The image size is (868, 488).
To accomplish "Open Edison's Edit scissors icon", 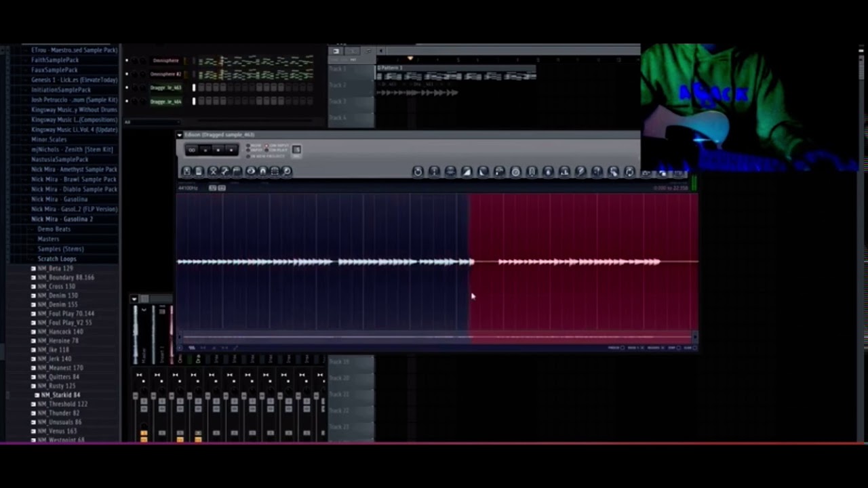I will coord(213,171).
